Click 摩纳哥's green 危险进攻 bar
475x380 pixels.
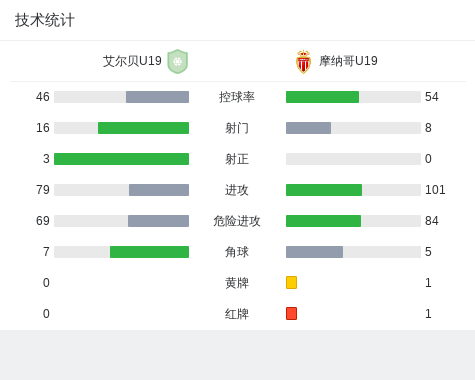[323, 221]
